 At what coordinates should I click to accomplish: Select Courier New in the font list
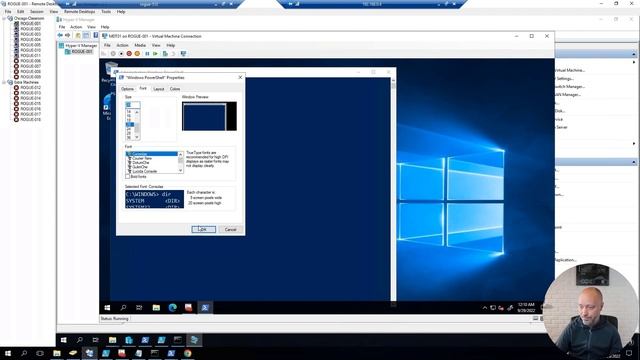pos(142,158)
